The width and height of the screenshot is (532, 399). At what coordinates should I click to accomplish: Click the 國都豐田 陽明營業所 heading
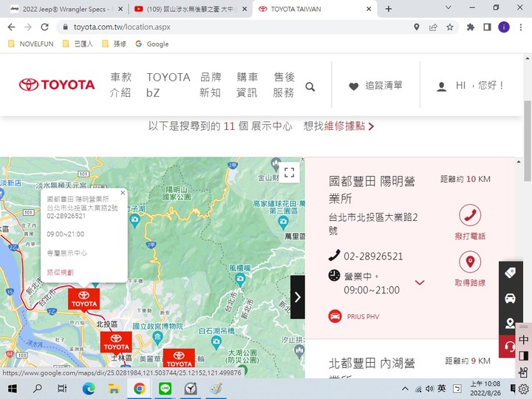point(372,190)
